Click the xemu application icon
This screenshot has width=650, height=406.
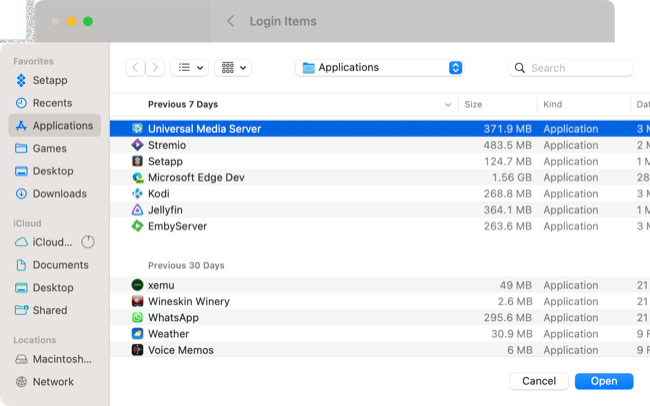(x=138, y=285)
